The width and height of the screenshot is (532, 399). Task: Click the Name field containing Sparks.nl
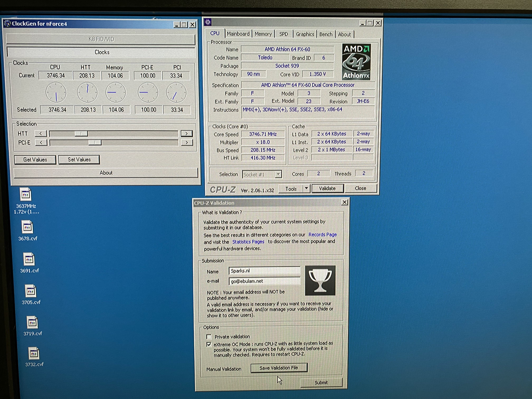(x=264, y=271)
